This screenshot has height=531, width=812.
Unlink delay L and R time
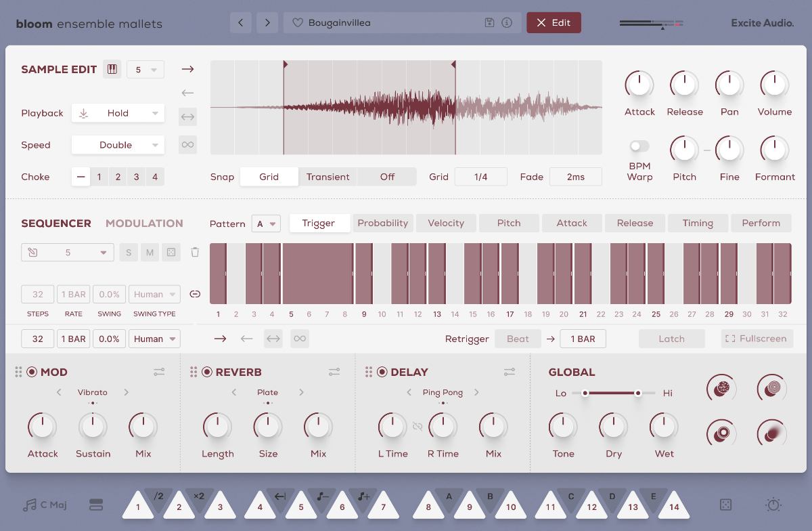[418, 426]
